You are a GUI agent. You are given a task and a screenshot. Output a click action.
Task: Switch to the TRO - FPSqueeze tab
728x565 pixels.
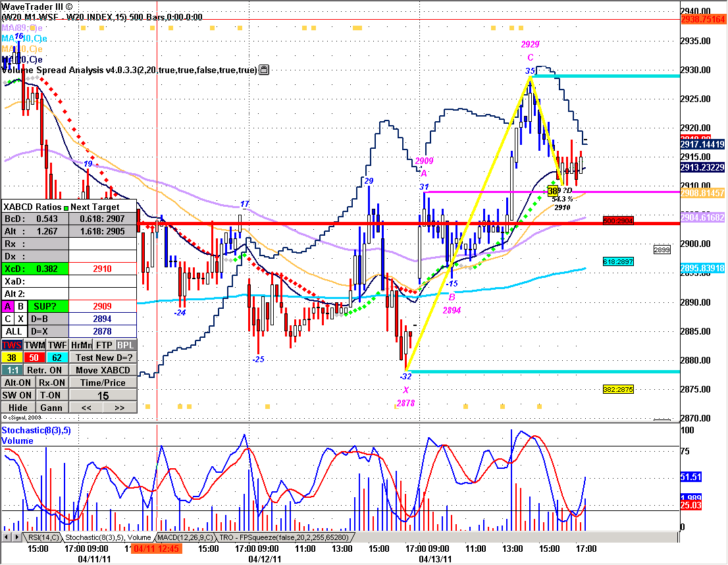coord(284,537)
